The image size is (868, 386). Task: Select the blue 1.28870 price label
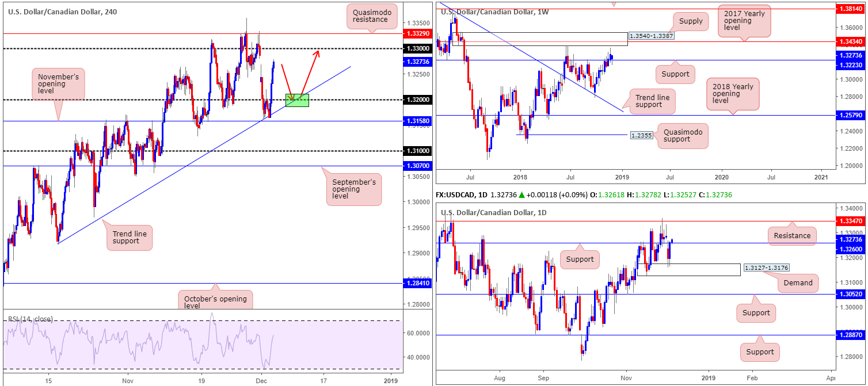pos(851,334)
